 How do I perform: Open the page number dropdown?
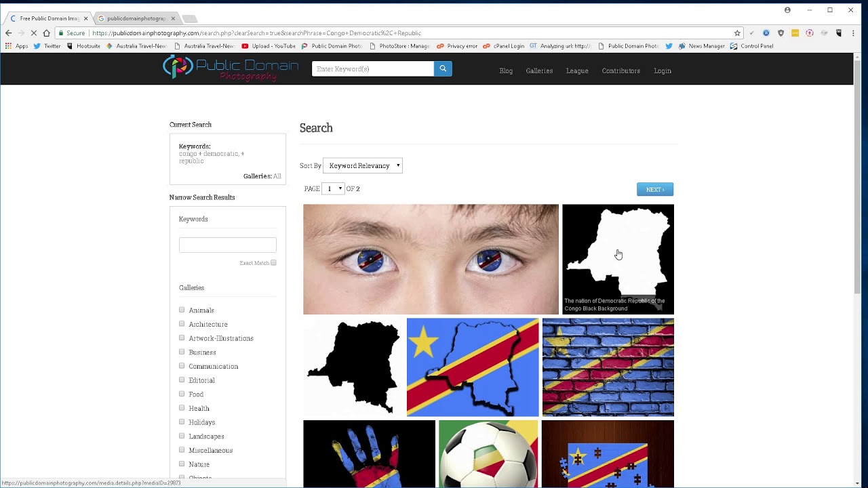tap(333, 188)
